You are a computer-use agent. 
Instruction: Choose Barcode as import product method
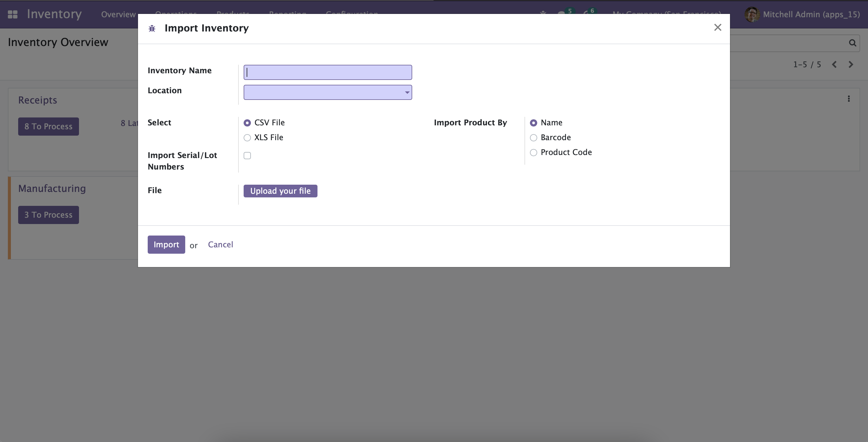tap(533, 137)
